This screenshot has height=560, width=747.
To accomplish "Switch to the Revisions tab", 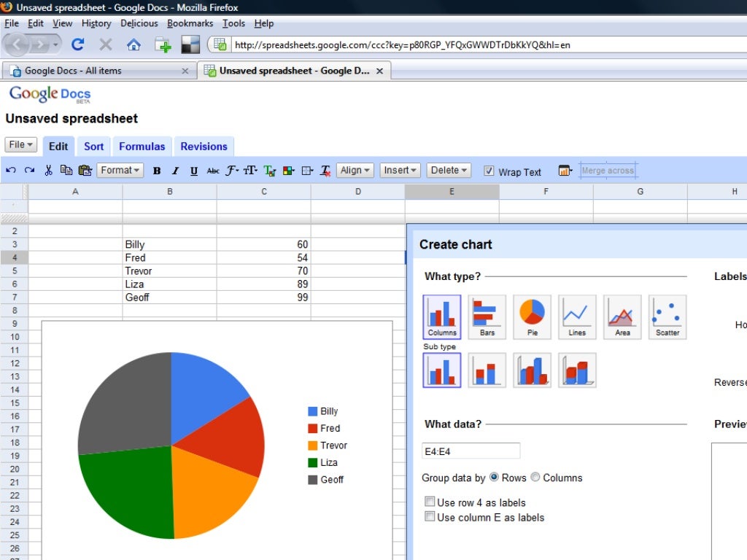I will tap(204, 146).
